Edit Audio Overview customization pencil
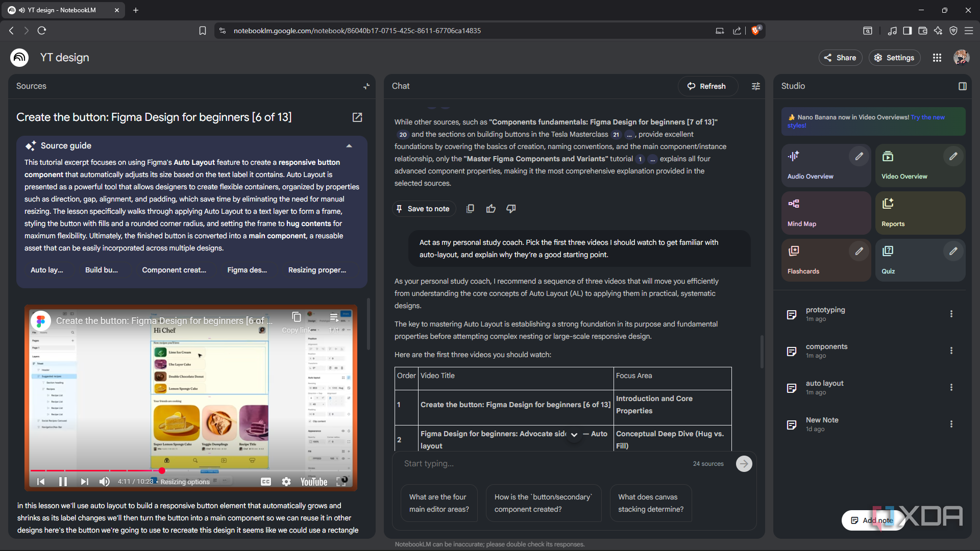The image size is (980, 551). coord(859,156)
